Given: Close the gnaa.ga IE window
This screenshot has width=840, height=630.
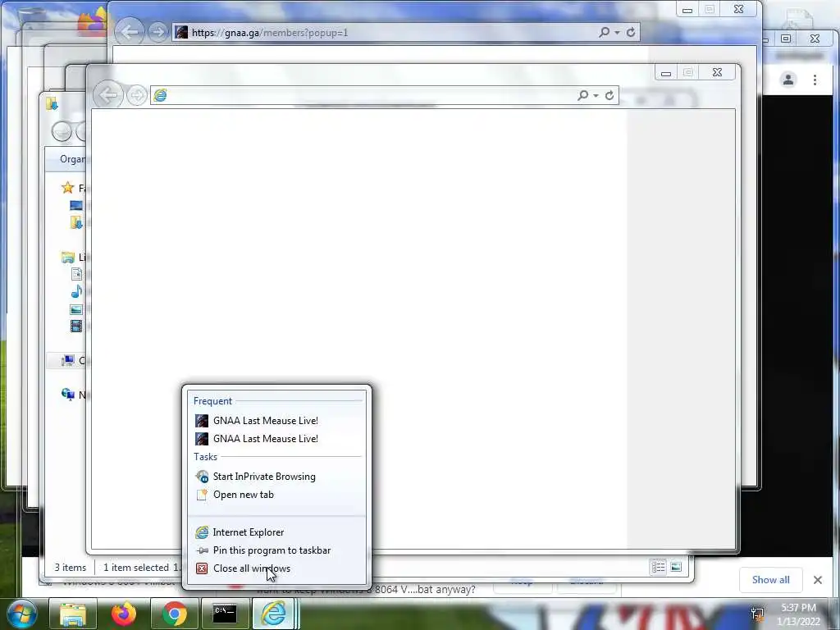Looking at the screenshot, I should tap(739, 9).
